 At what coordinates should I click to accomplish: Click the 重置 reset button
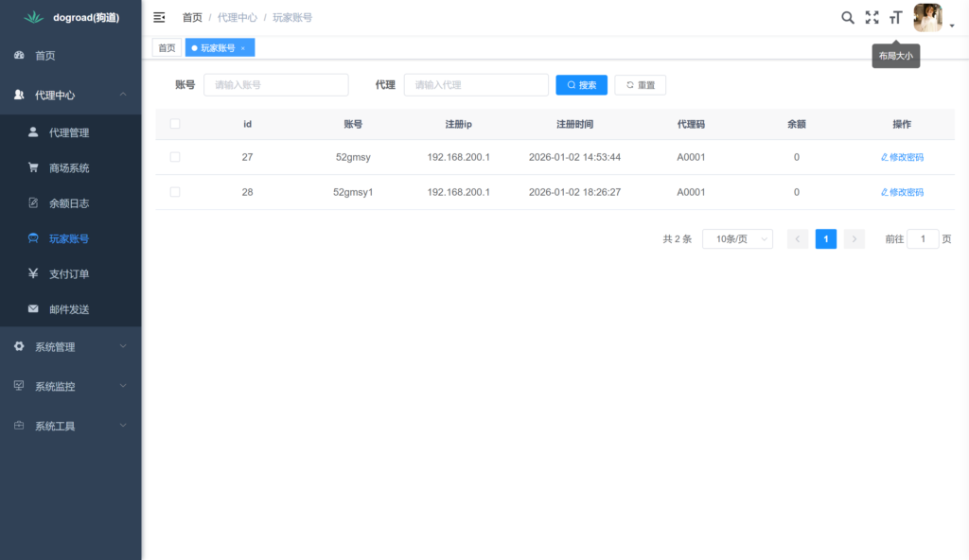tap(640, 84)
